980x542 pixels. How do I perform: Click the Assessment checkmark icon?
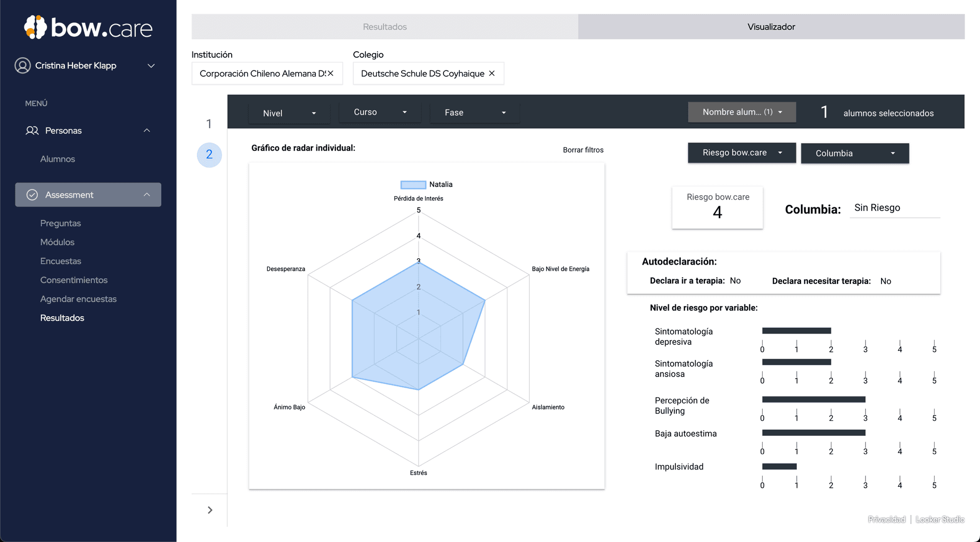32,195
